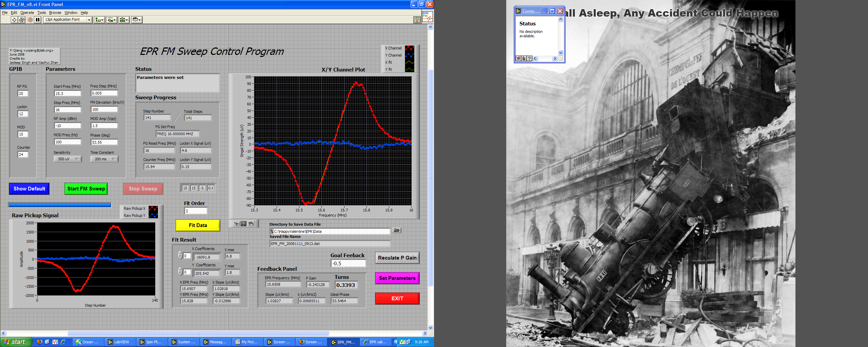Click the blue sweep progress bar

tap(60, 205)
